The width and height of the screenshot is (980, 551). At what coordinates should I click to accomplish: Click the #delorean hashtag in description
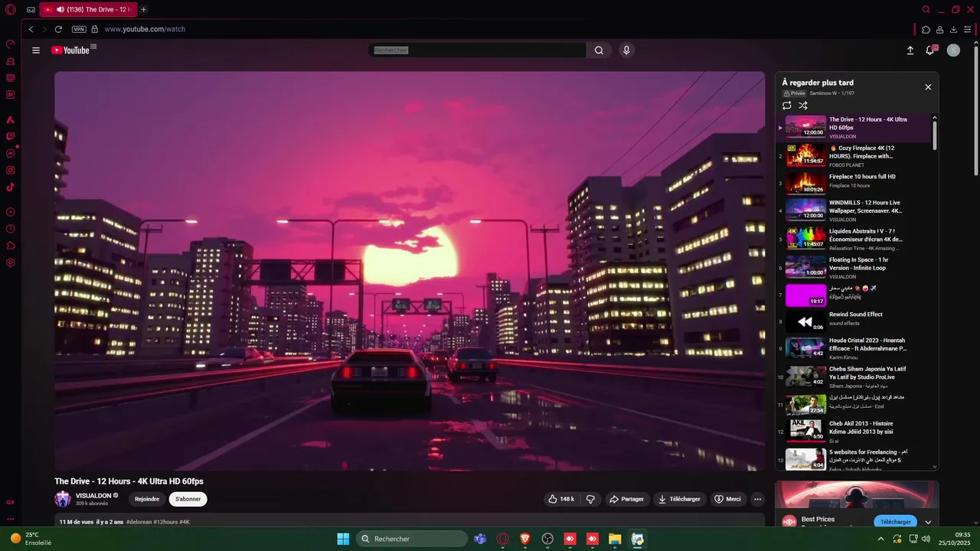click(x=139, y=522)
